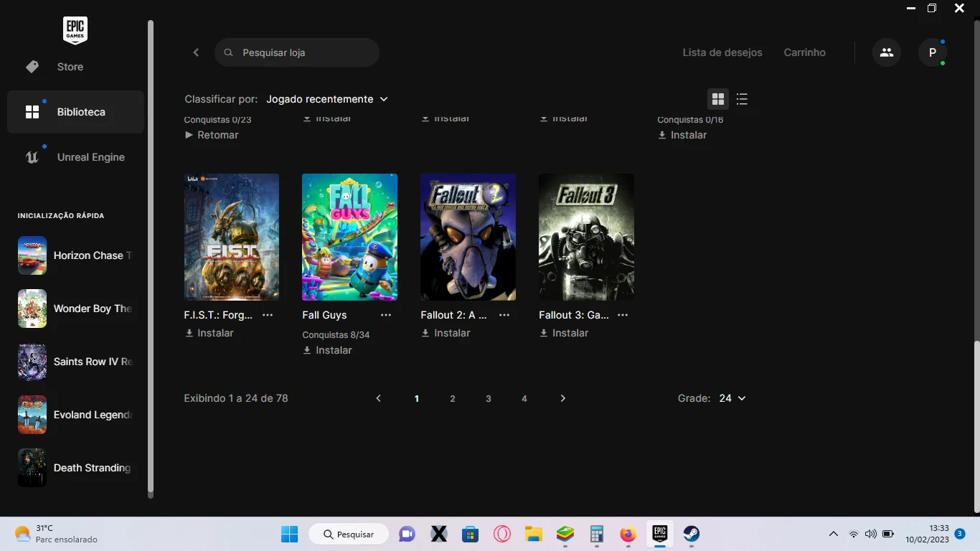980x551 pixels.
Task: Click the taskbar Pesquisar search box
Action: 349,534
